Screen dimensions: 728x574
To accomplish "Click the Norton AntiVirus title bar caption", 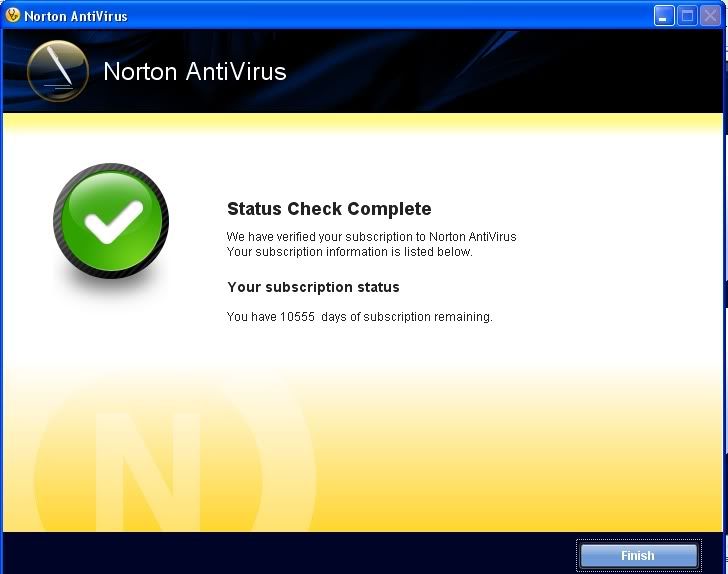I will tap(76, 16).
